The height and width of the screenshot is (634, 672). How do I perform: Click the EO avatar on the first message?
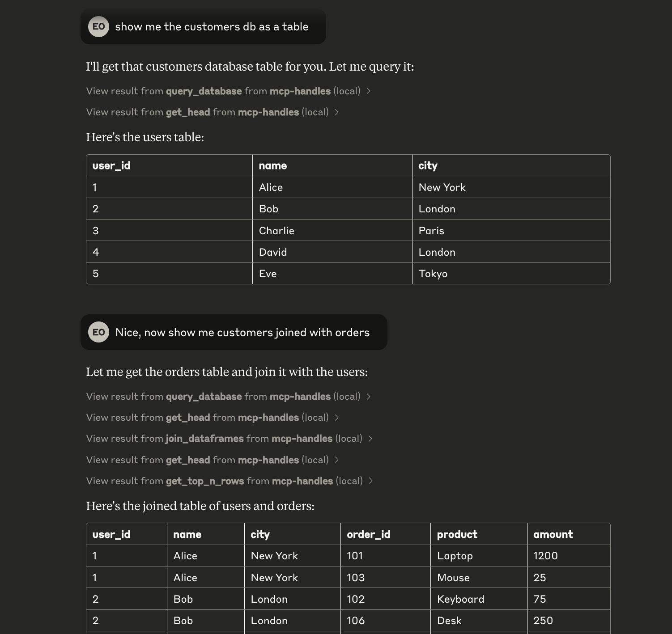click(x=98, y=26)
